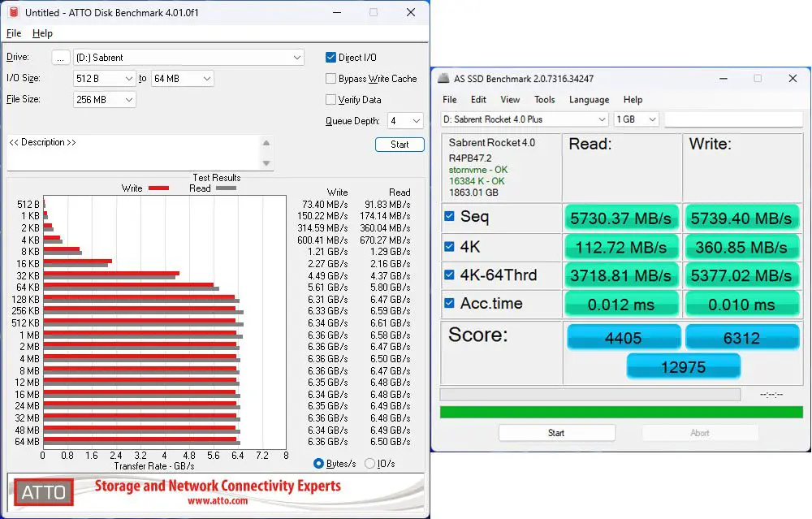Click the stornvme - OK status text
Image resolution: width=812 pixels, height=519 pixels.
(478, 170)
